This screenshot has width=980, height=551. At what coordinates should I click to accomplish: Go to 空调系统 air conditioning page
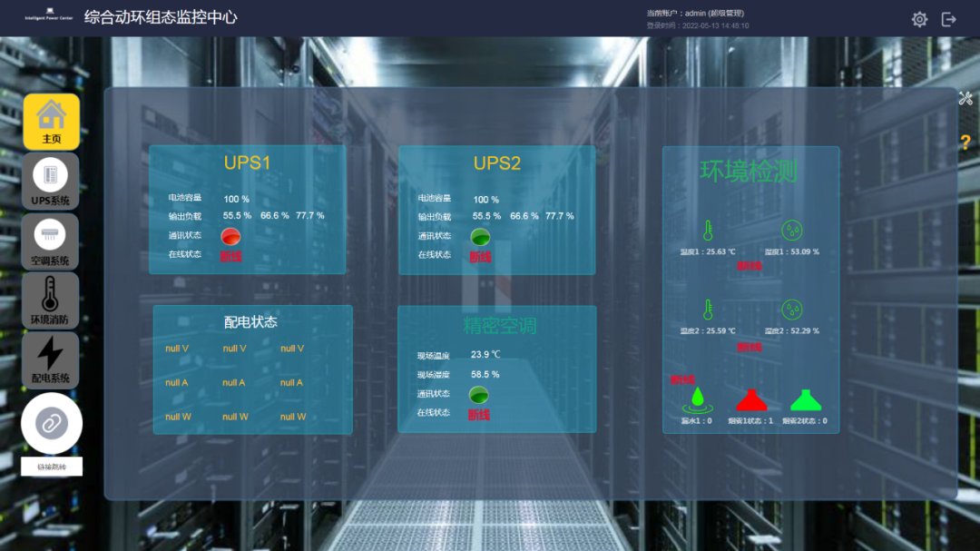pos(51,241)
